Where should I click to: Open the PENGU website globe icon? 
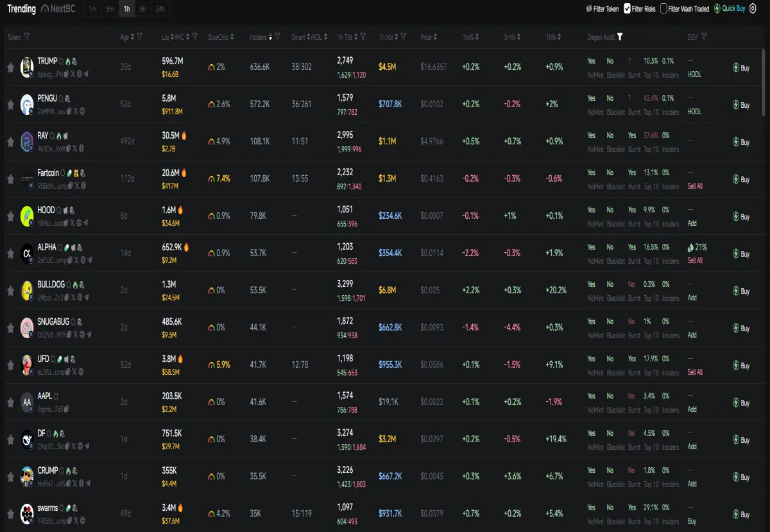82,111
